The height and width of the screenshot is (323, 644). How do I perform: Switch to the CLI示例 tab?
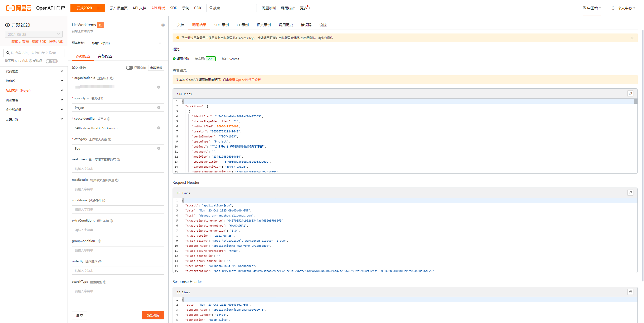coord(243,25)
